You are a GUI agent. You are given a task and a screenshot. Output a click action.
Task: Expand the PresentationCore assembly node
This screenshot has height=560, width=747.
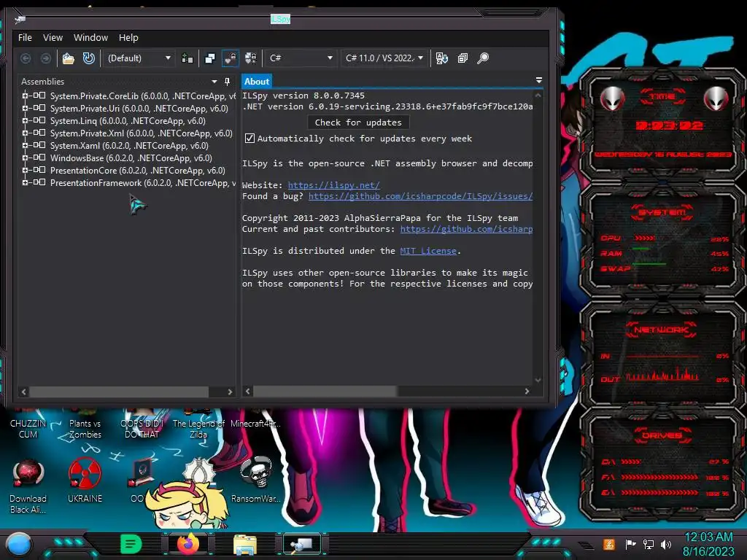[x=25, y=170]
